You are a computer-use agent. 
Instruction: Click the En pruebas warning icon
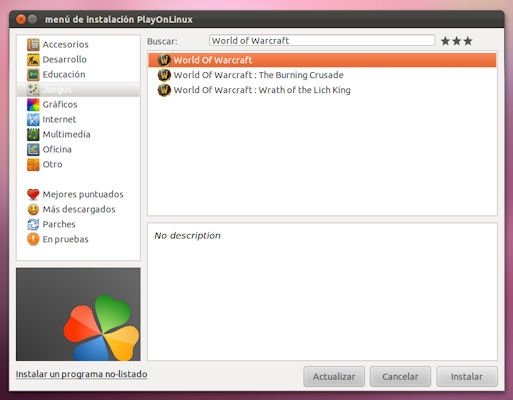point(33,239)
